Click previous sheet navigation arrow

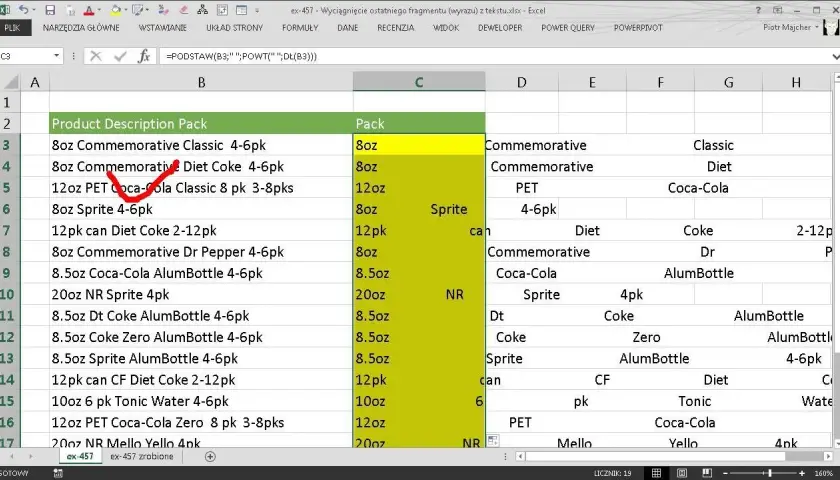(12, 456)
